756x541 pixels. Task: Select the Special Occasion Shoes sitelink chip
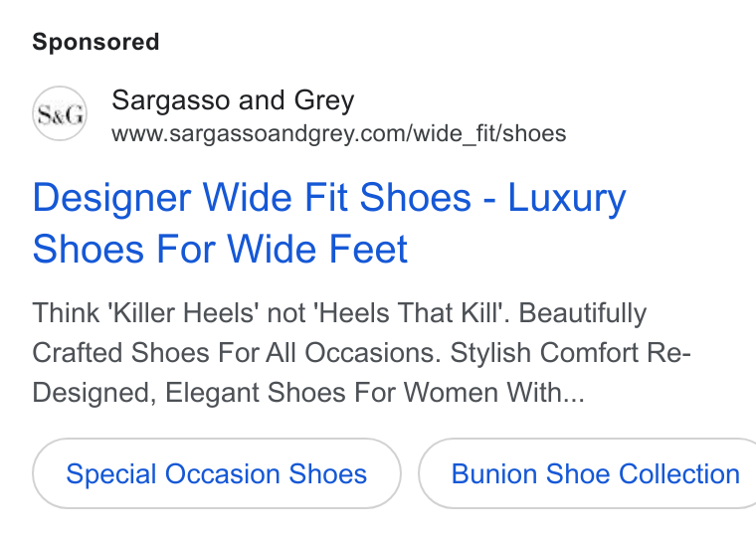[217, 473]
